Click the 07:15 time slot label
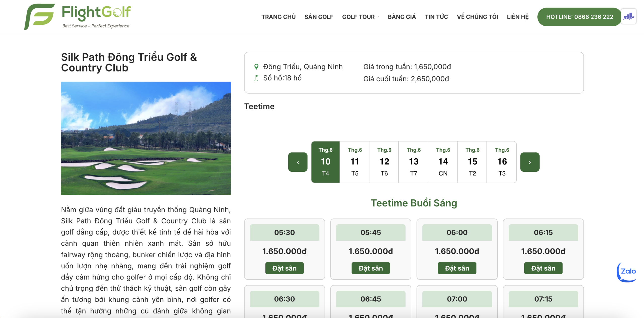This screenshot has height=318, width=644. point(543,299)
